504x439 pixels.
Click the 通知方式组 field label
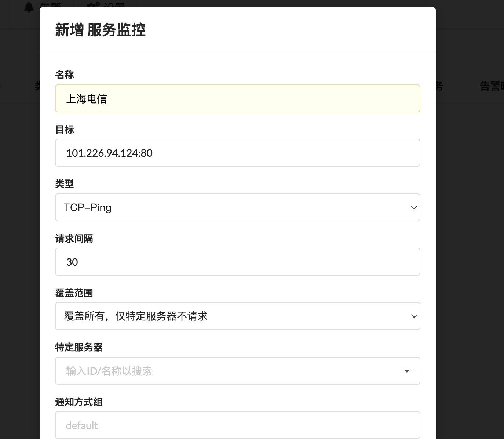click(x=79, y=402)
